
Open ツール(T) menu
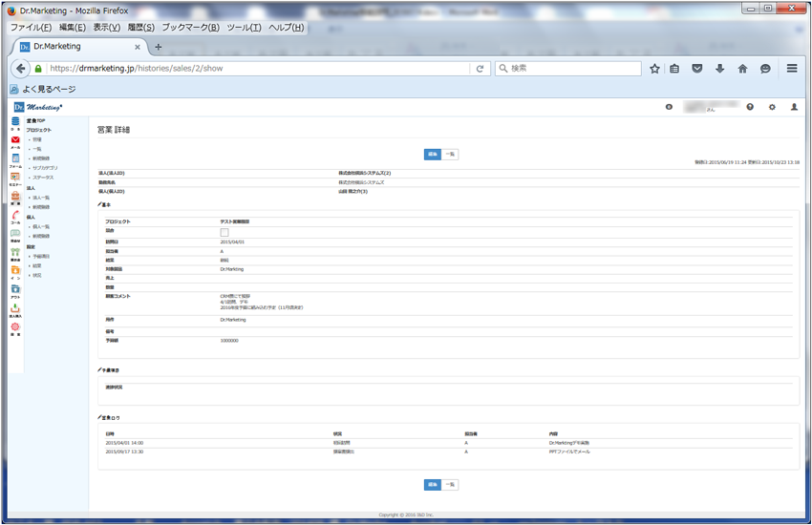click(x=244, y=28)
